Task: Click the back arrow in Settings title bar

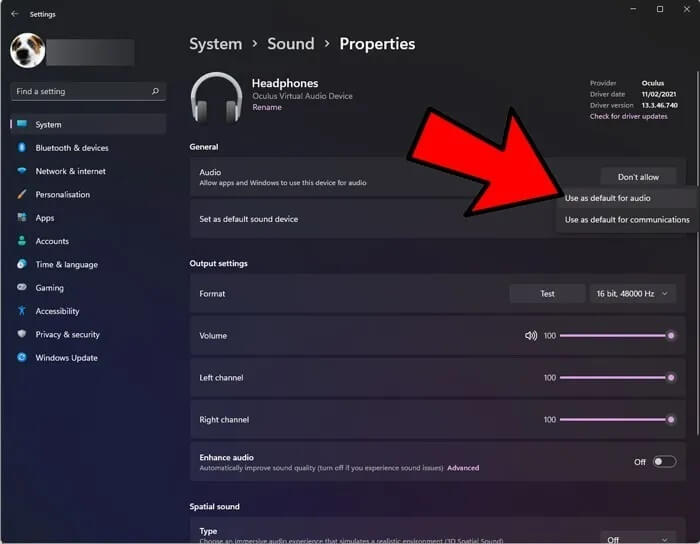Action: [x=15, y=14]
